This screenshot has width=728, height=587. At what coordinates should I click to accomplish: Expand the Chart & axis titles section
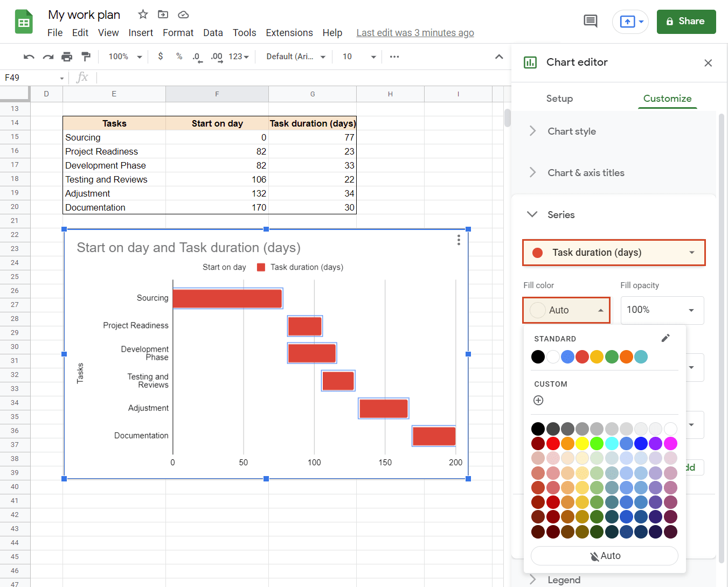pos(586,172)
